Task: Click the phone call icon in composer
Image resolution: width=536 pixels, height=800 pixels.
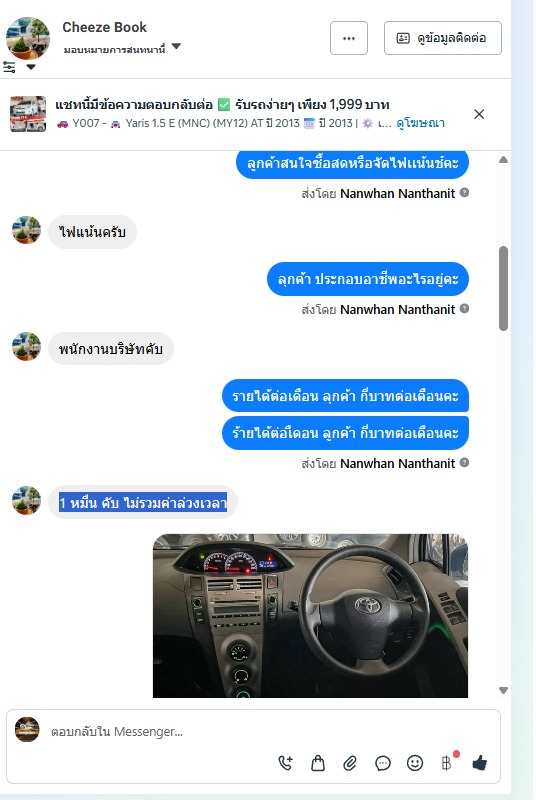Action: tap(286, 763)
